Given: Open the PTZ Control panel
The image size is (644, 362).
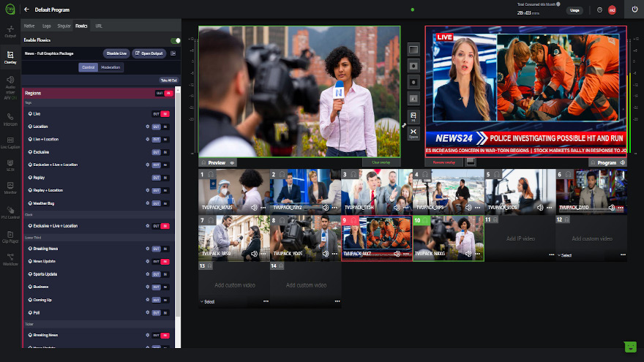Looking at the screenshot, I should tap(10, 211).
